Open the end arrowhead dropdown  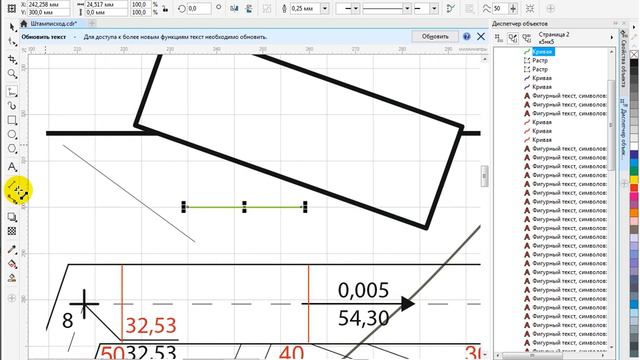pos(434,8)
